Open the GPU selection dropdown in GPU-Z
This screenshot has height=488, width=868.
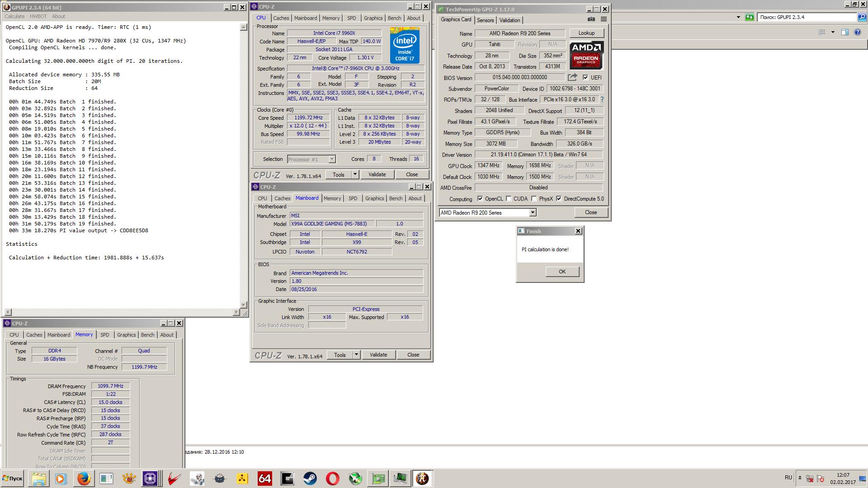[533, 212]
